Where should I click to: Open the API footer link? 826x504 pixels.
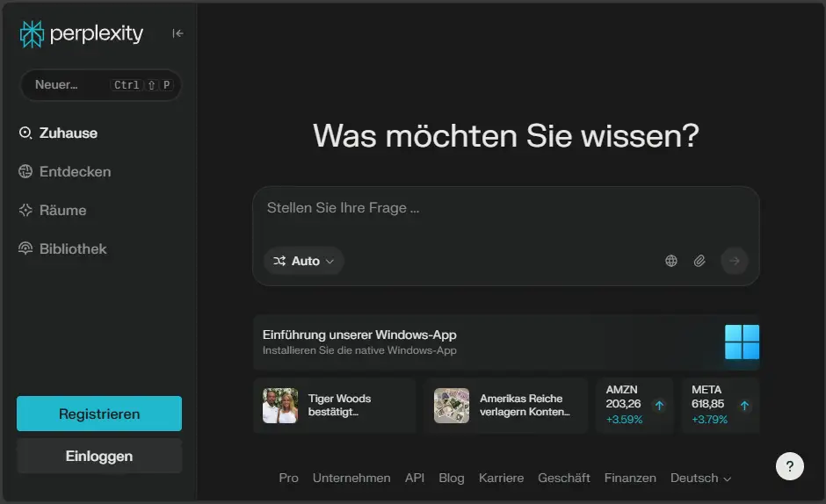click(415, 479)
